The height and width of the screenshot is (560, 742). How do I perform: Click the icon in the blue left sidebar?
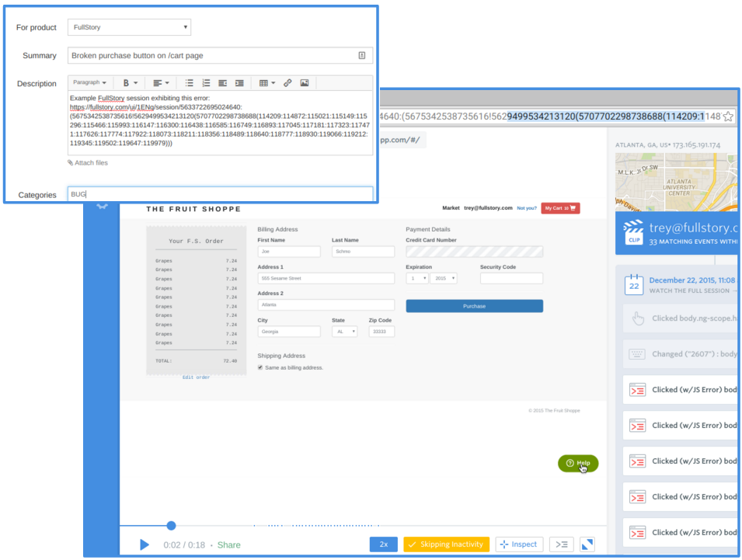102,207
